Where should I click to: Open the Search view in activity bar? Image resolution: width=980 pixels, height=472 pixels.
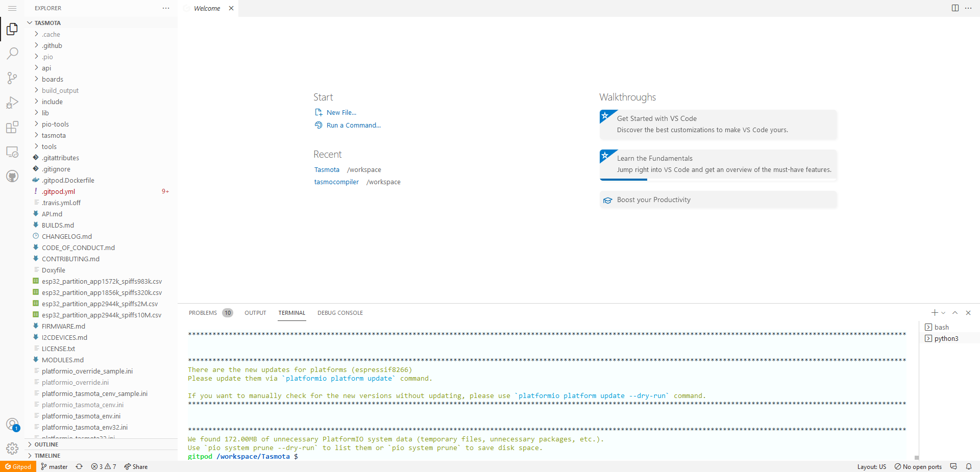(x=12, y=54)
